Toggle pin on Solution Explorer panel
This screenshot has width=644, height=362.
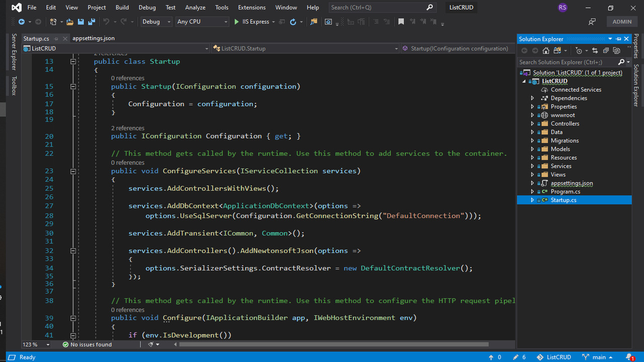click(618, 39)
